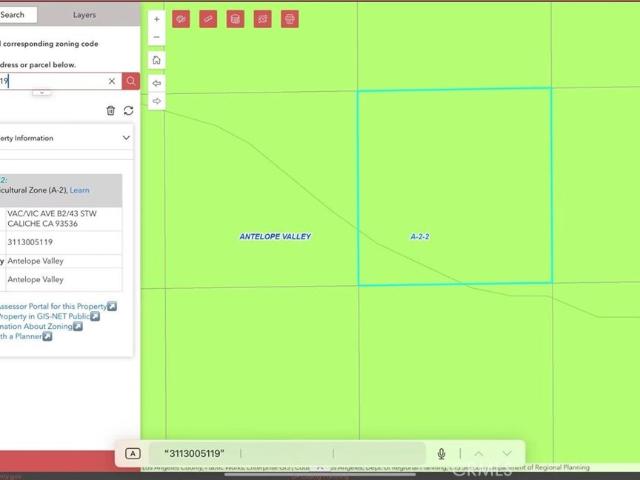This screenshot has width=640, height=480.
Task: Refresh results with the reload icon
Action: click(128, 111)
